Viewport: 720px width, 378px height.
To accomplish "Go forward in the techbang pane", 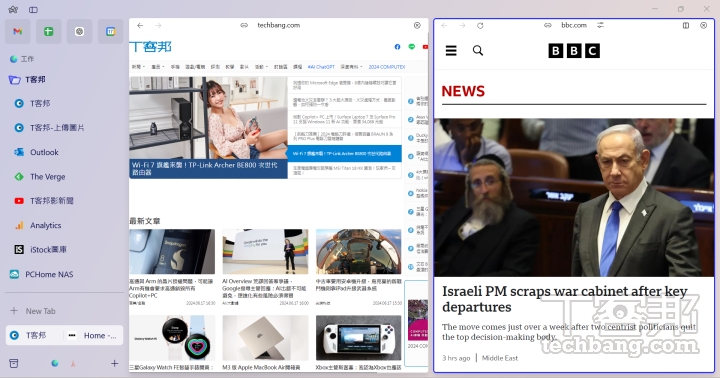I will coord(158,25).
